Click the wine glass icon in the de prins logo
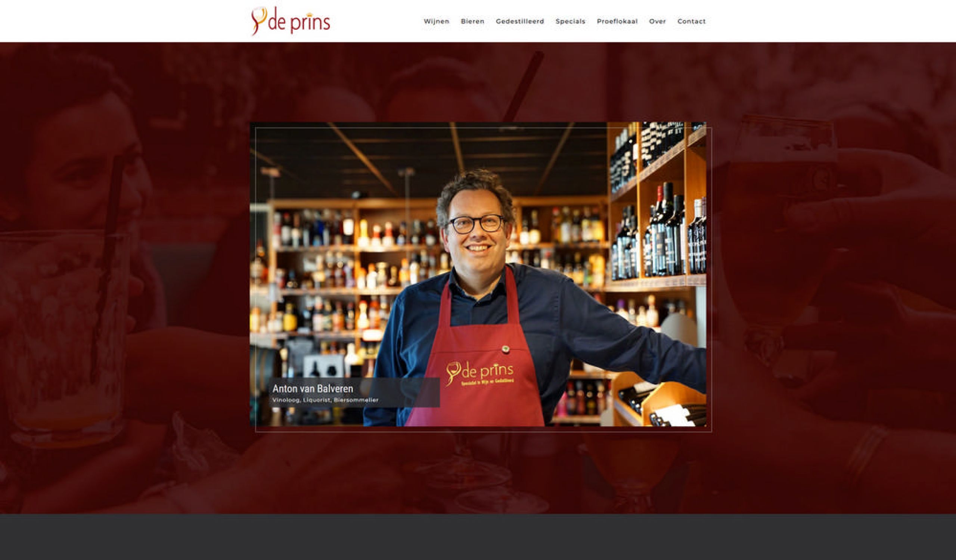The image size is (956, 560). pos(259,21)
